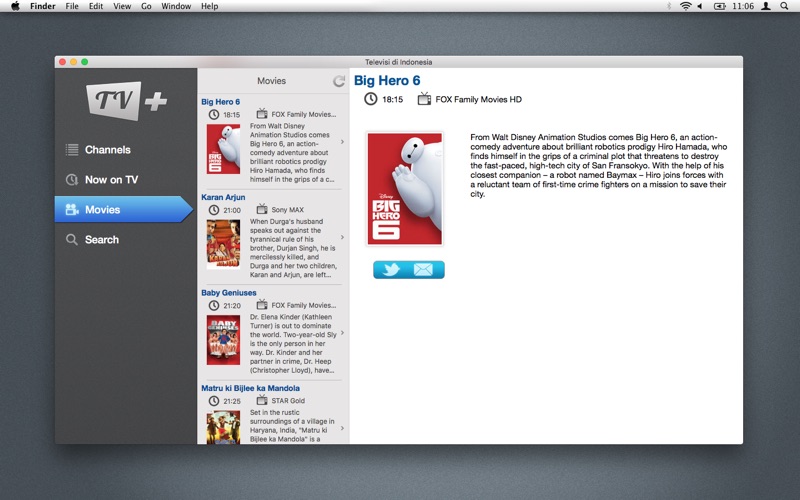Click the TV icon beside FOX Family Movies HD
The image size is (800, 500).
(424, 98)
